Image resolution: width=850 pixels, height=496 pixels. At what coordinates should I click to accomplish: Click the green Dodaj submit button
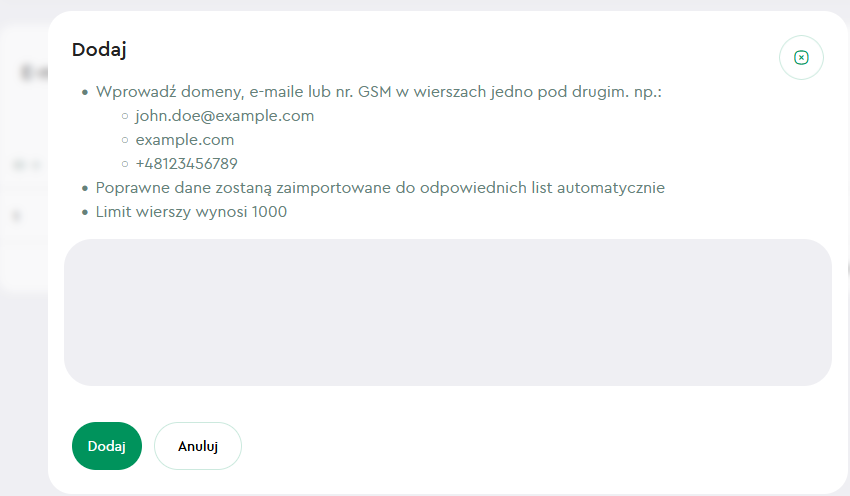(107, 446)
